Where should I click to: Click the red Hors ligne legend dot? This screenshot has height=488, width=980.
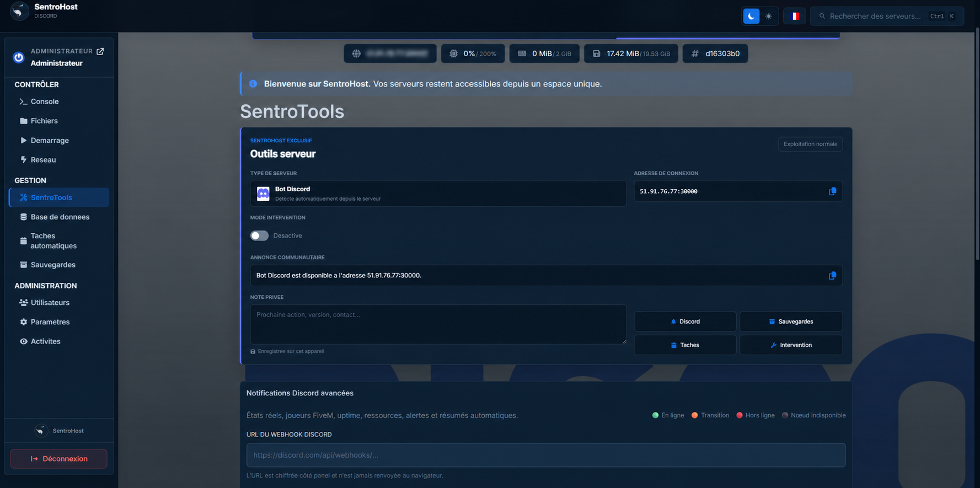tap(740, 415)
